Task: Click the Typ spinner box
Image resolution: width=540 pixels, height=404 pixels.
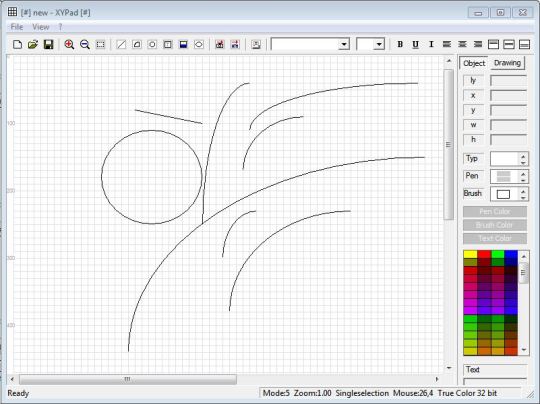Action: (509, 159)
